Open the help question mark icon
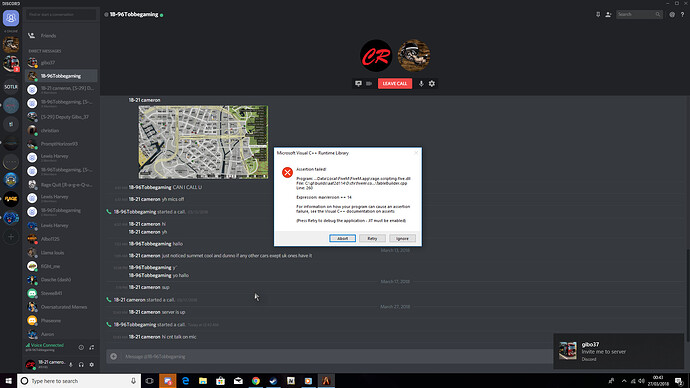The height and width of the screenshot is (388, 690). pyautogui.click(x=683, y=15)
